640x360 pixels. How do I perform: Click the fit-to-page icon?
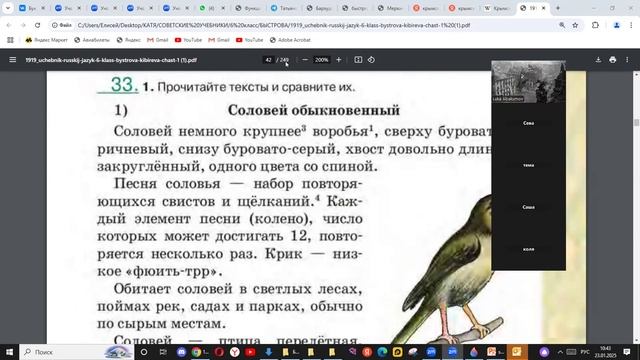358,60
